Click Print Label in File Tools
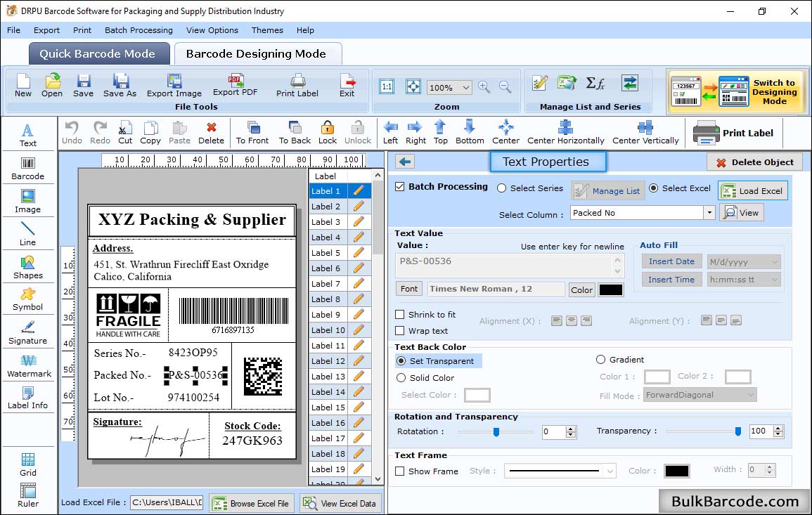 (297, 86)
